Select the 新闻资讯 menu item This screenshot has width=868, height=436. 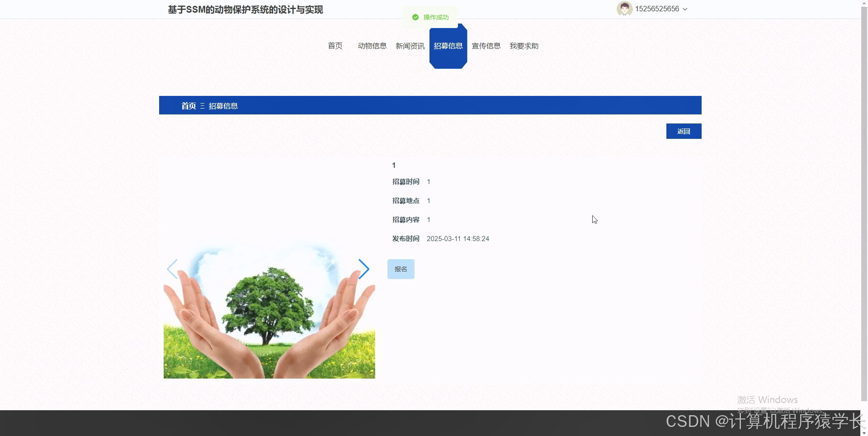pyautogui.click(x=410, y=46)
